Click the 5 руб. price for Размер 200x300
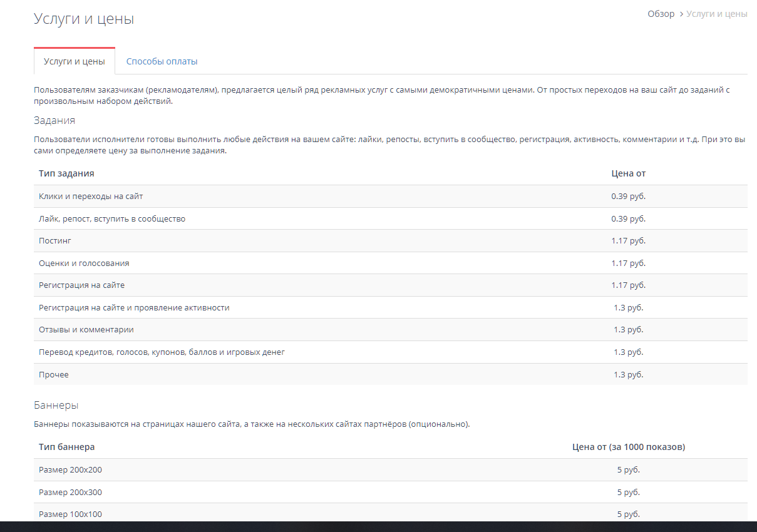Viewport: 757px width, 532px height. point(629,493)
